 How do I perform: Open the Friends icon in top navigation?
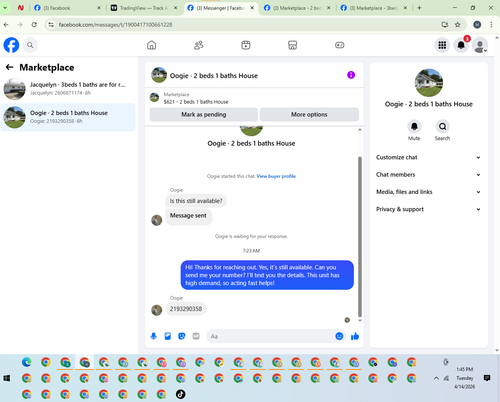[199, 45]
